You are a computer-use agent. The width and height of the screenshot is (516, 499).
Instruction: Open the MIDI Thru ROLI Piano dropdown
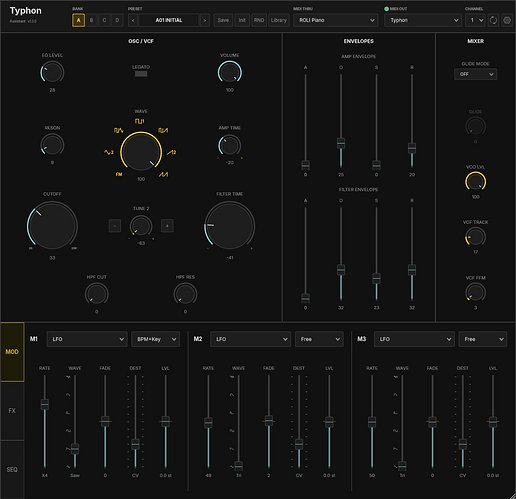tap(336, 20)
